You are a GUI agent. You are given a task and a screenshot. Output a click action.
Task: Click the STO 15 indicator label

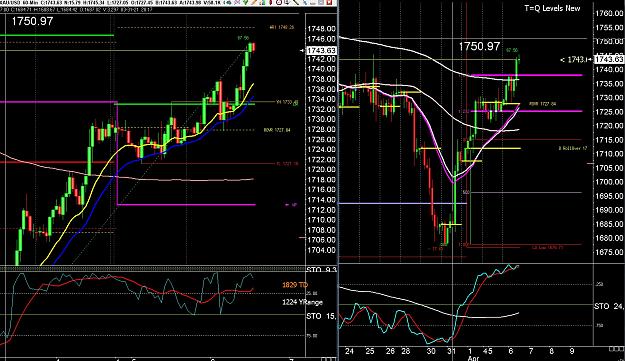coord(321,316)
